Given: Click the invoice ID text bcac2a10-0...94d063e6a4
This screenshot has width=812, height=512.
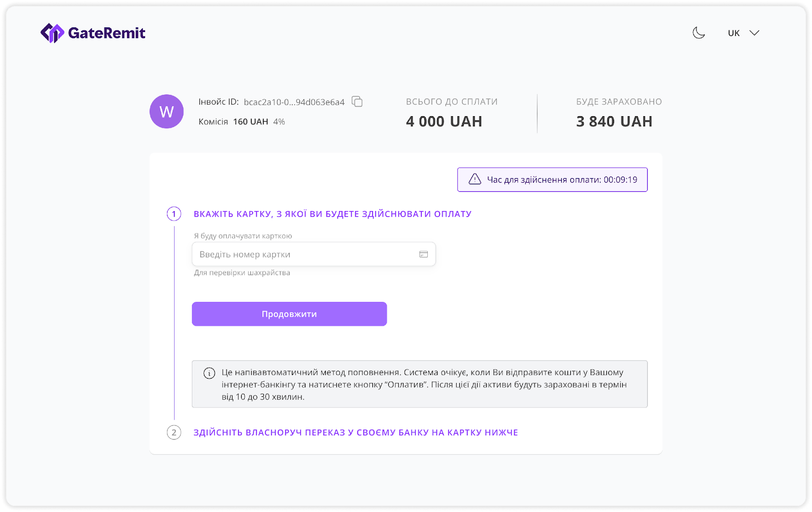Looking at the screenshot, I should pyautogui.click(x=294, y=102).
